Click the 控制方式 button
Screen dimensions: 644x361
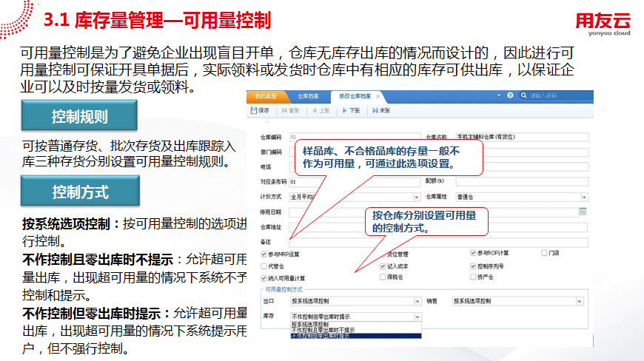[80, 191]
